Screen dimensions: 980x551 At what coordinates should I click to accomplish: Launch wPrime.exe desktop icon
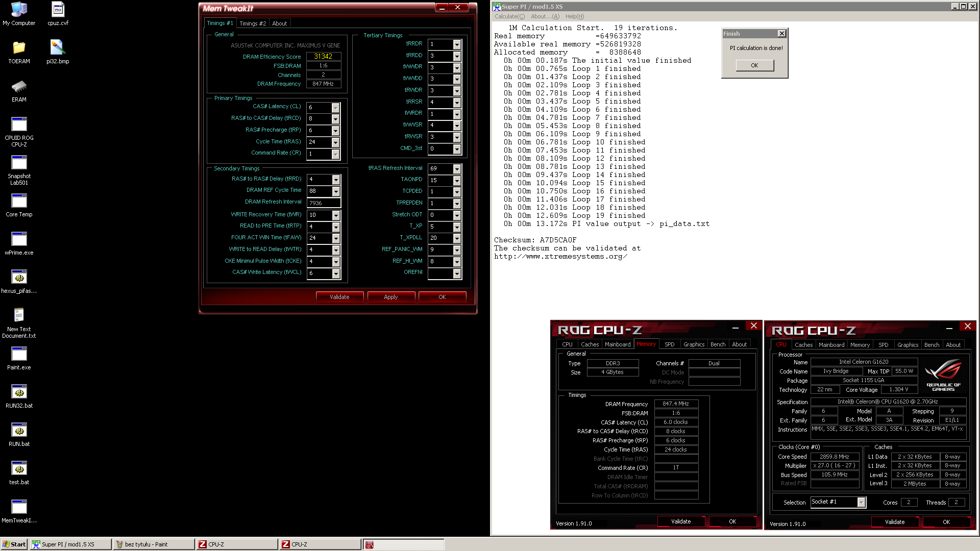[19, 243]
